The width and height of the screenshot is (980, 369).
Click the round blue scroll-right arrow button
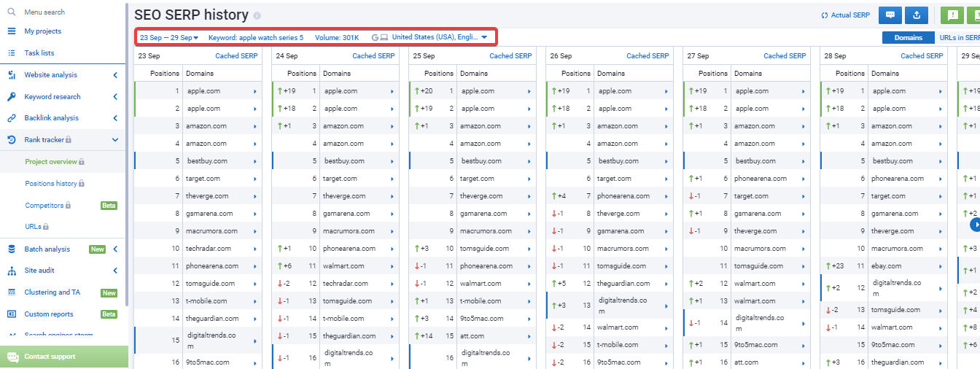[x=976, y=225]
